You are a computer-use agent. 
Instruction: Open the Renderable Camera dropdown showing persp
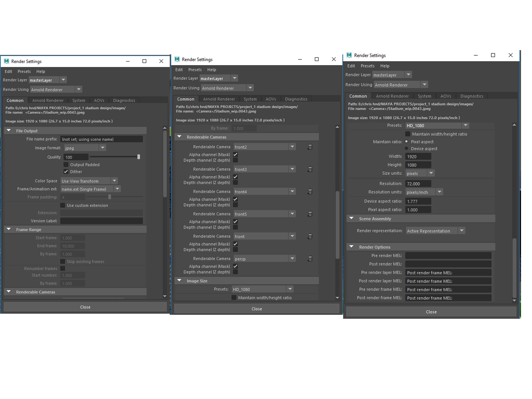[265, 259]
